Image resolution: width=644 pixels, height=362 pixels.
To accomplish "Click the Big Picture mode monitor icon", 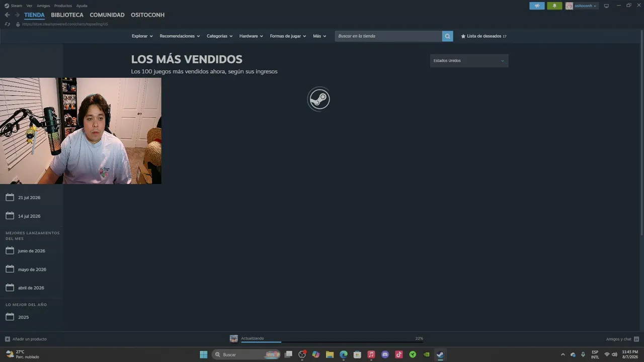I will point(606,6).
